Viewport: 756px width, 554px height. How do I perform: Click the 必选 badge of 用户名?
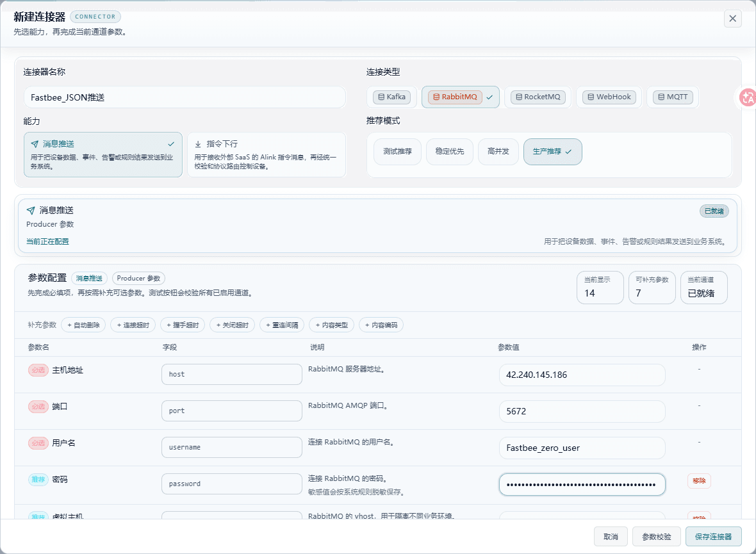(x=38, y=443)
